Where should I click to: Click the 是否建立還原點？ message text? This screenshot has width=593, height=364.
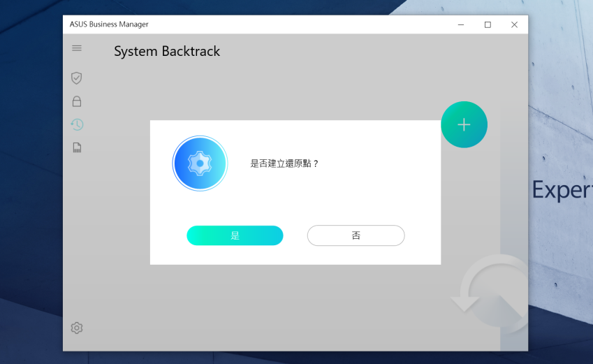284,163
